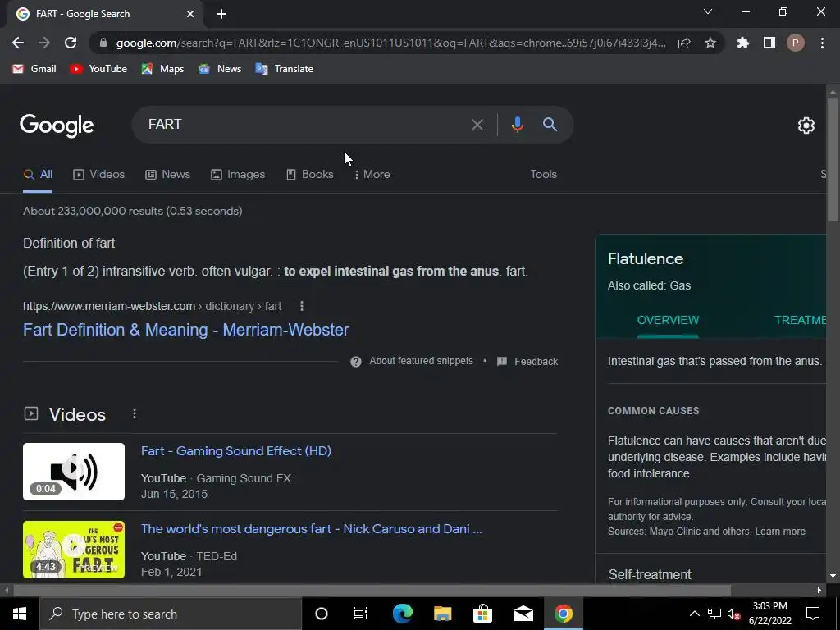
Task: Open File Explorer from taskbar
Action: coord(442,614)
